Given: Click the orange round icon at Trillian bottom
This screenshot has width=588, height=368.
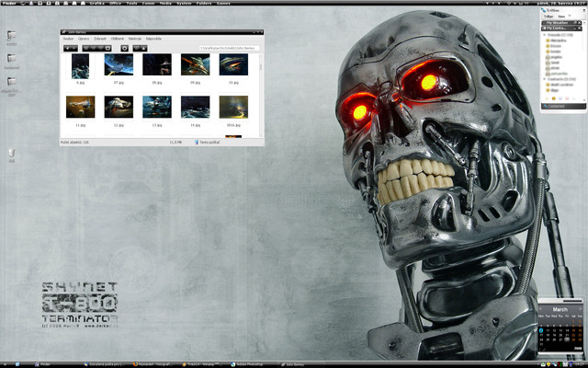Looking at the screenshot, I should coord(553,98).
